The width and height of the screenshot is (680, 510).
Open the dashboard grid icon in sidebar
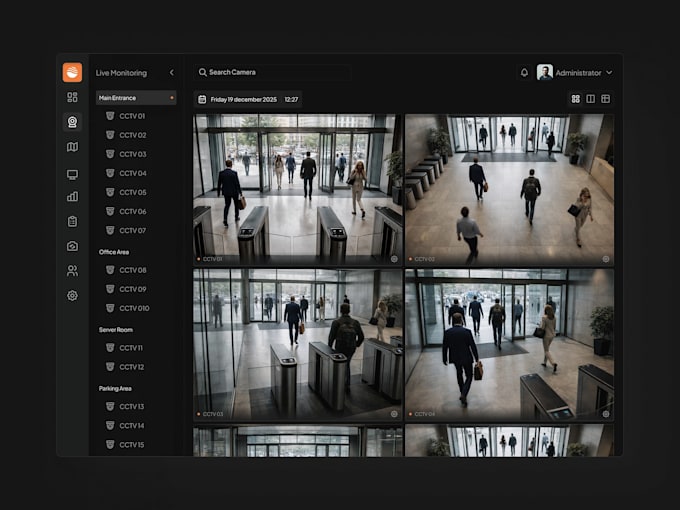72,97
